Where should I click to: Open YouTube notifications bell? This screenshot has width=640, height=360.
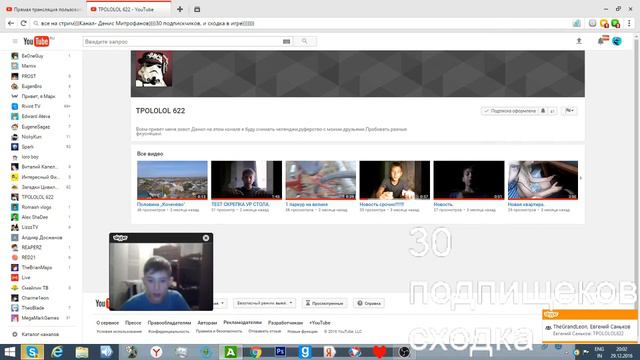[x=601, y=41]
